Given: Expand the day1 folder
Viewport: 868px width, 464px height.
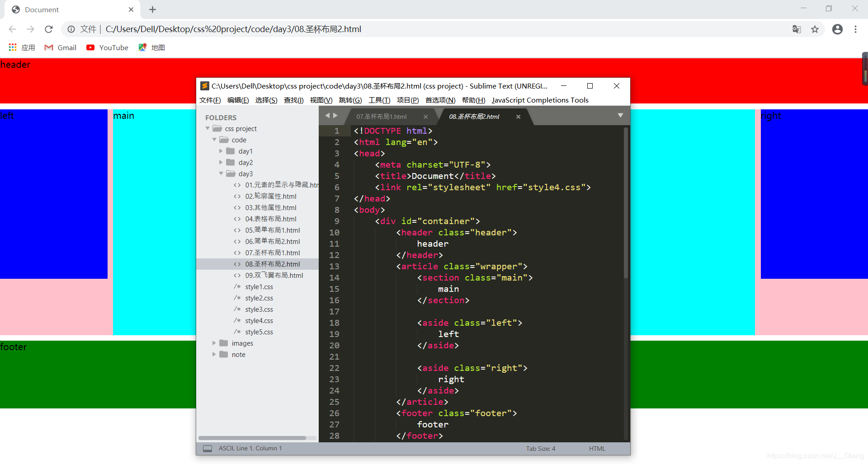Looking at the screenshot, I should [221, 151].
